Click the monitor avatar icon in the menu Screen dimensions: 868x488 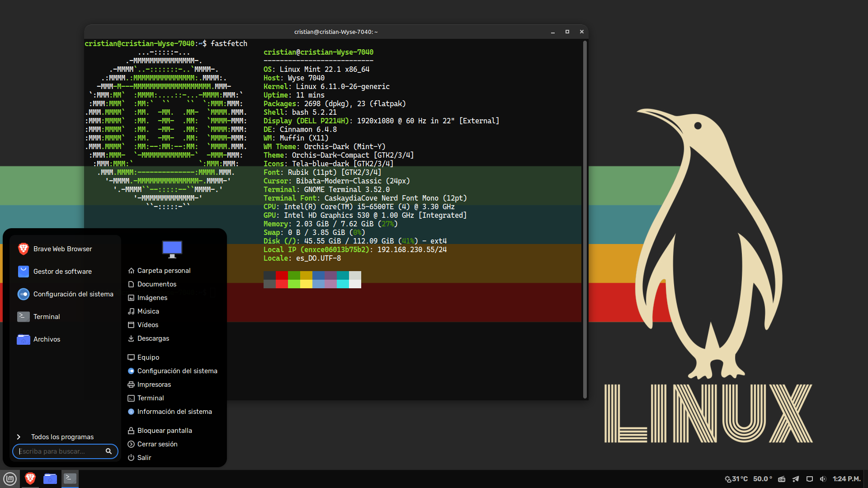(172, 249)
